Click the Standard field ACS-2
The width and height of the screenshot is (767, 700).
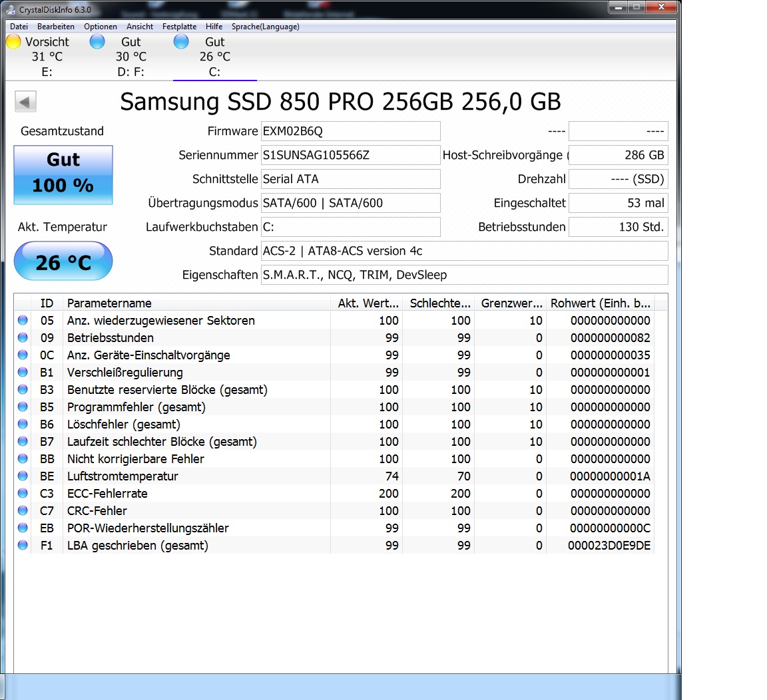coord(465,251)
